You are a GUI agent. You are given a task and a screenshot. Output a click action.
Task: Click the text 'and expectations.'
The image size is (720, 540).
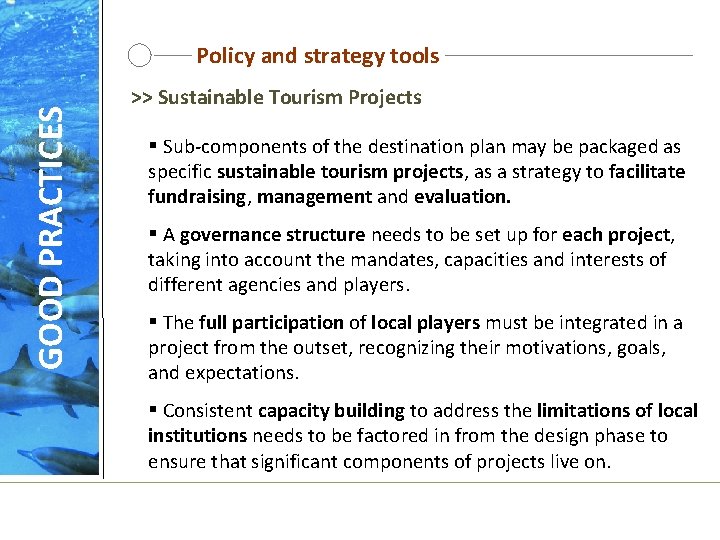point(224,373)
